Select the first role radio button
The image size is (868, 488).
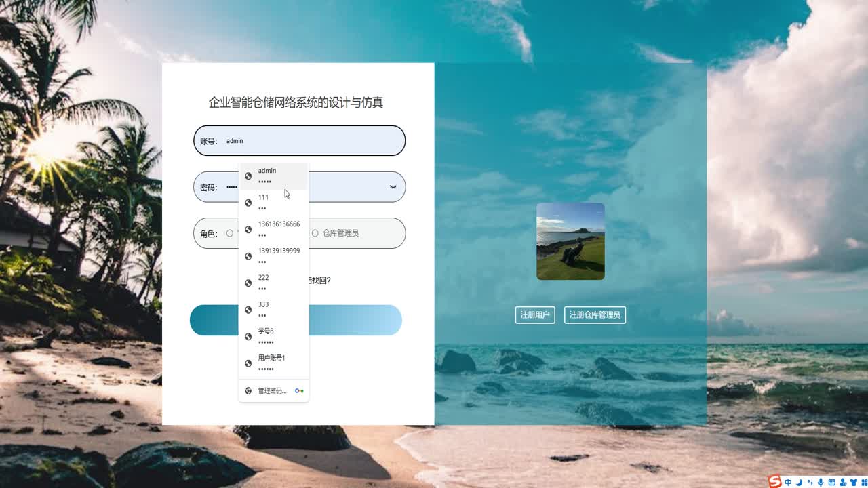click(x=230, y=233)
